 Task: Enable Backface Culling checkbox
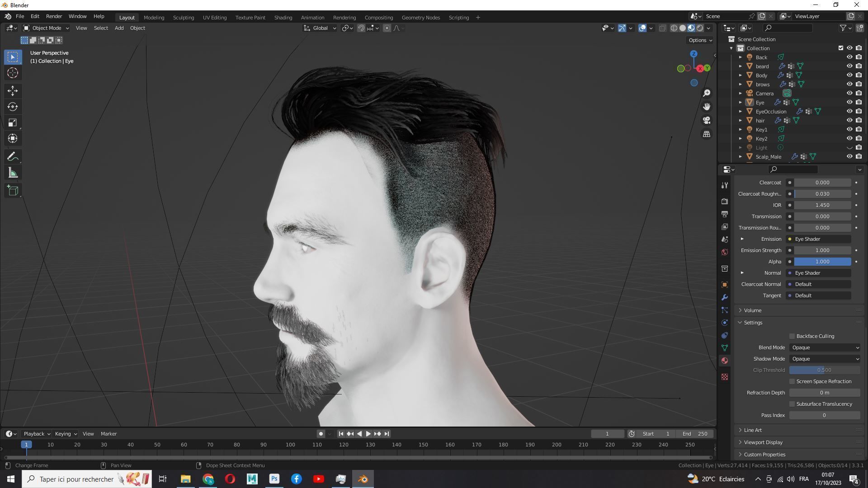point(792,336)
